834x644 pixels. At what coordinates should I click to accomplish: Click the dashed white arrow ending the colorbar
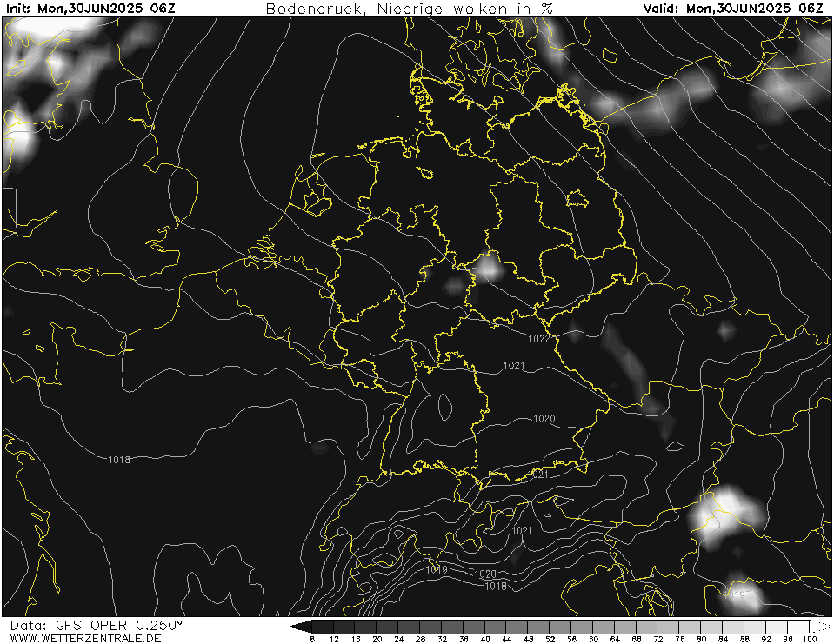(819, 627)
